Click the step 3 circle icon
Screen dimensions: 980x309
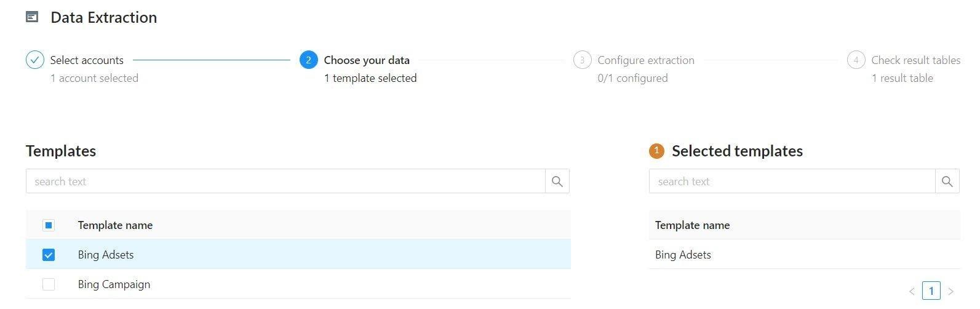click(x=582, y=60)
